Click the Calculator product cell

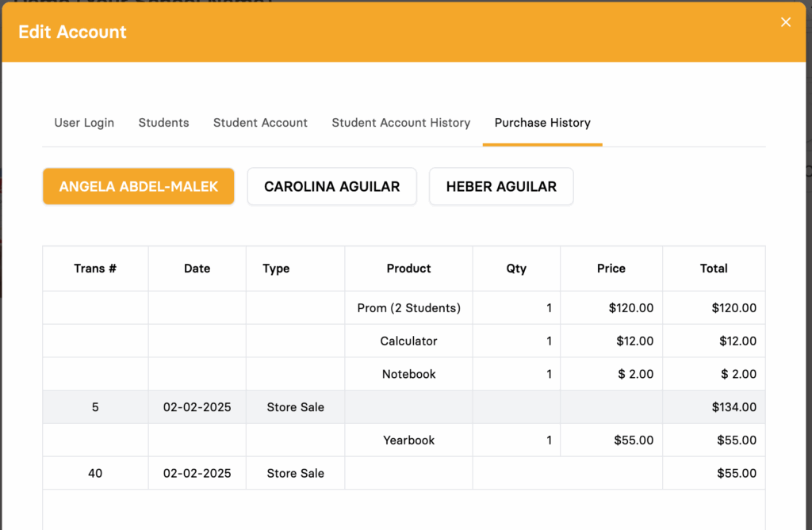point(408,341)
